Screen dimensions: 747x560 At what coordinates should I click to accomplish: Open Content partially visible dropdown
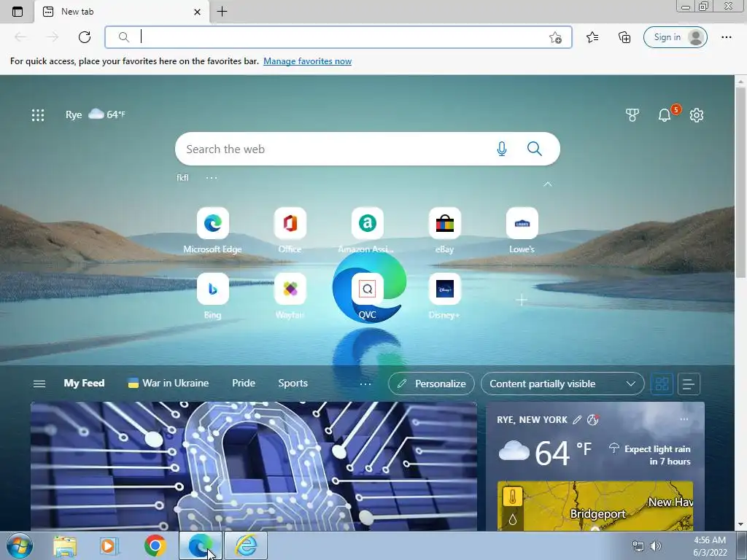(x=562, y=384)
